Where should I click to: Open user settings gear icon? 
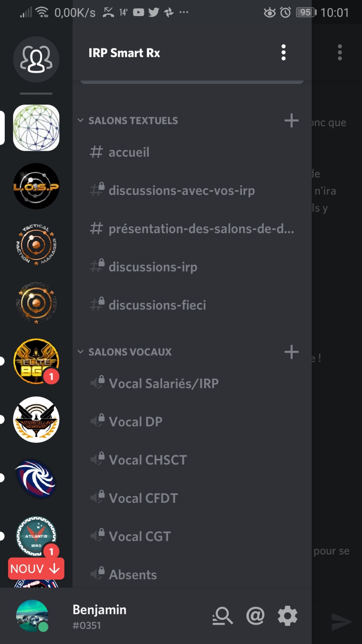pyautogui.click(x=287, y=616)
